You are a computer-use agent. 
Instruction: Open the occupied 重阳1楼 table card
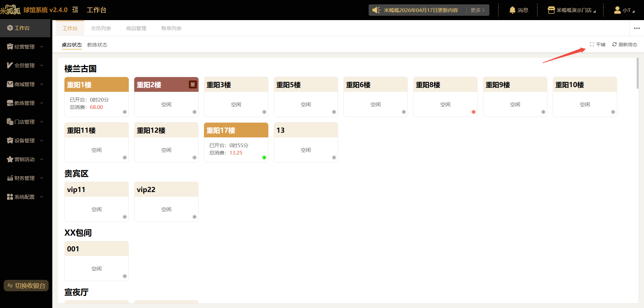(97, 97)
